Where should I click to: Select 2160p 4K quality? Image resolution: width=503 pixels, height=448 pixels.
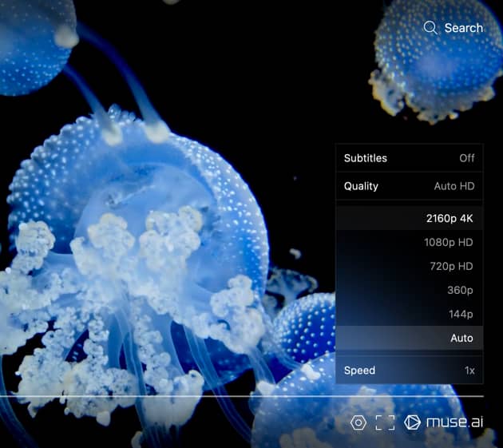click(410, 219)
